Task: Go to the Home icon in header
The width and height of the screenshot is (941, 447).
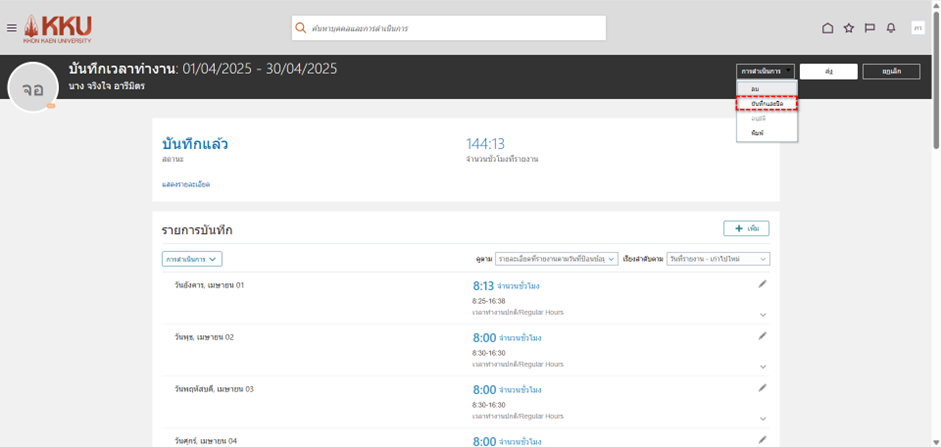Action: tap(827, 28)
